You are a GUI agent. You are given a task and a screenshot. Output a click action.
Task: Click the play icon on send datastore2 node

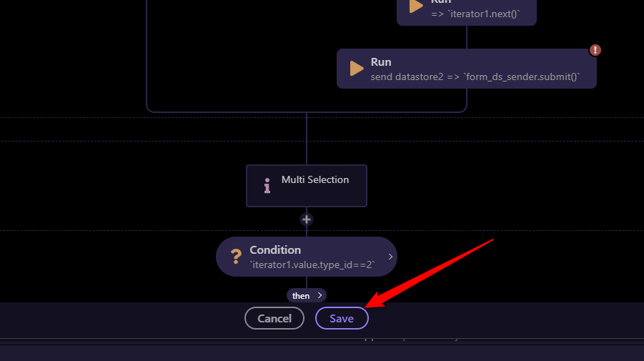[356, 69]
